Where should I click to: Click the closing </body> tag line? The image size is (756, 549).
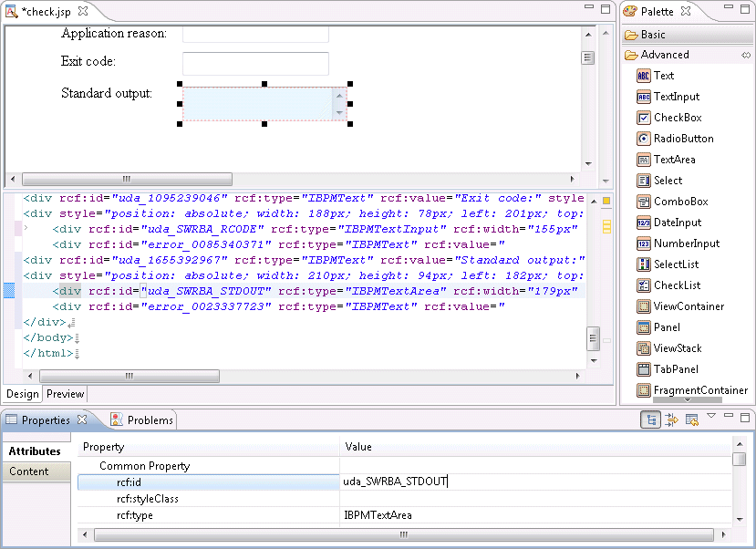click(48, 337)
